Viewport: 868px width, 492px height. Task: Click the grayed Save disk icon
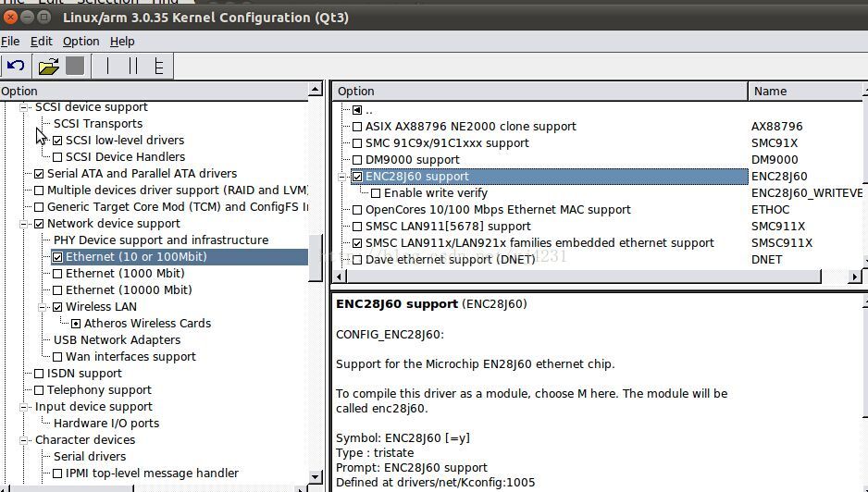click(x=75, y=67)
